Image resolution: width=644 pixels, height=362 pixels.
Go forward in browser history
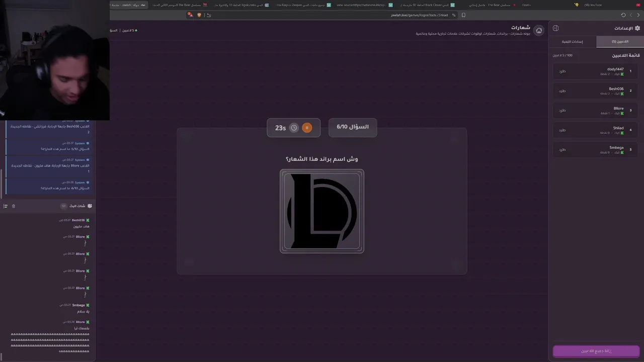click(x=631, y=15)
